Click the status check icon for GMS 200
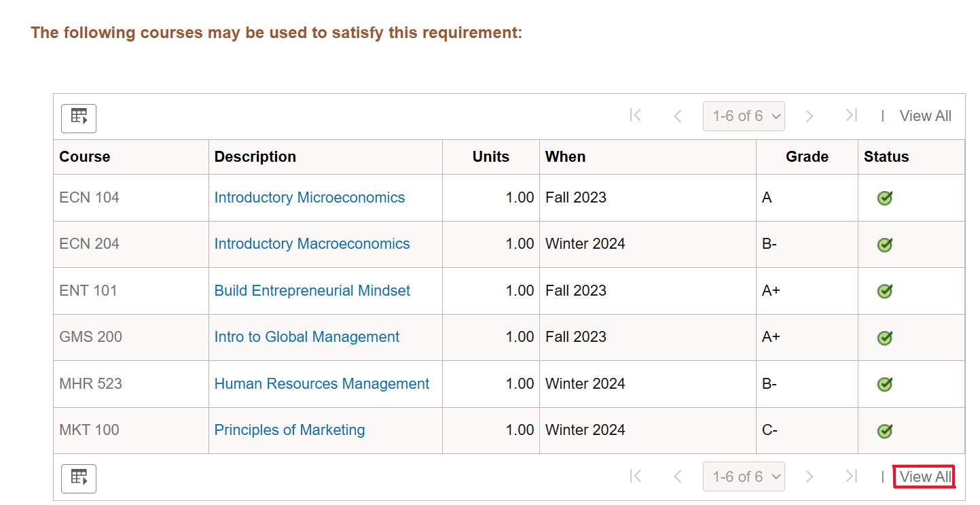 884,337
